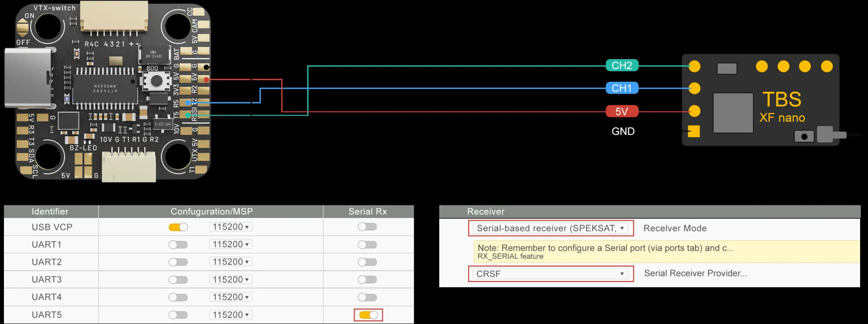Image resolution: width=868 pixels, height=324 pixels.
Task: Disable UART5 Serial Rx toggle
Action: [368, 315]
